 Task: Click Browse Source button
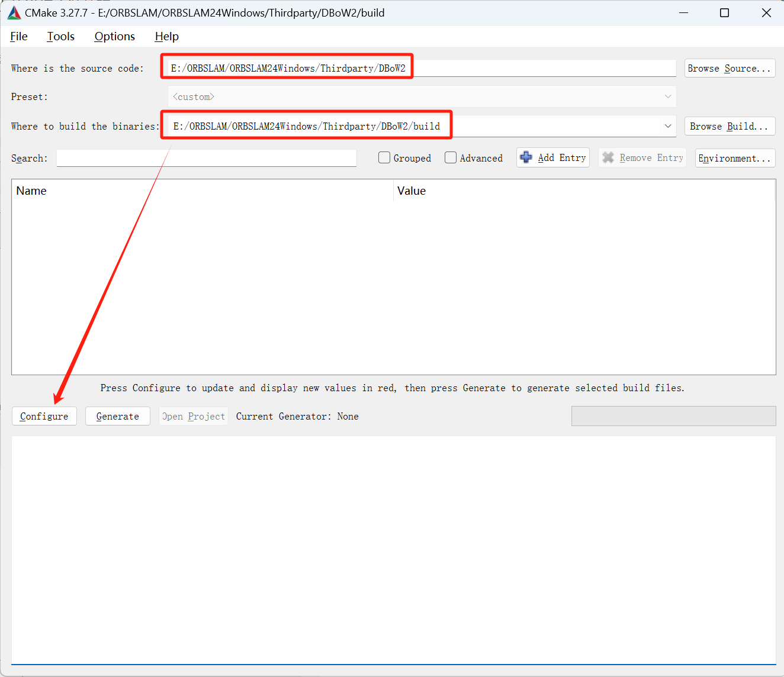coord(730,68)
